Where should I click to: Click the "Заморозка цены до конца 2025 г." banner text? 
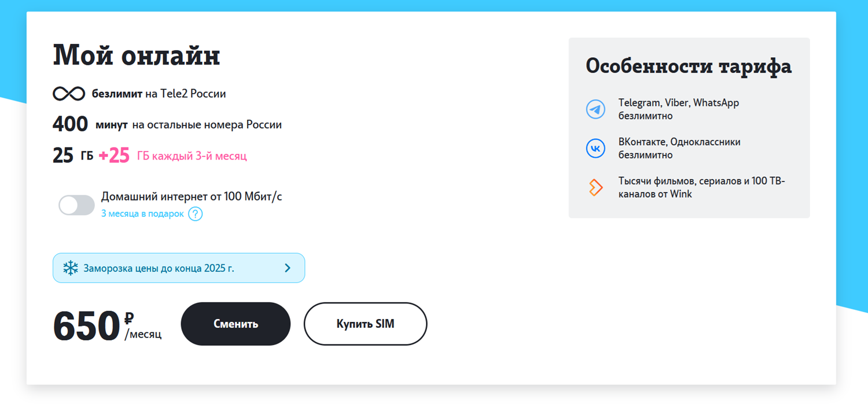coord(159,268)
